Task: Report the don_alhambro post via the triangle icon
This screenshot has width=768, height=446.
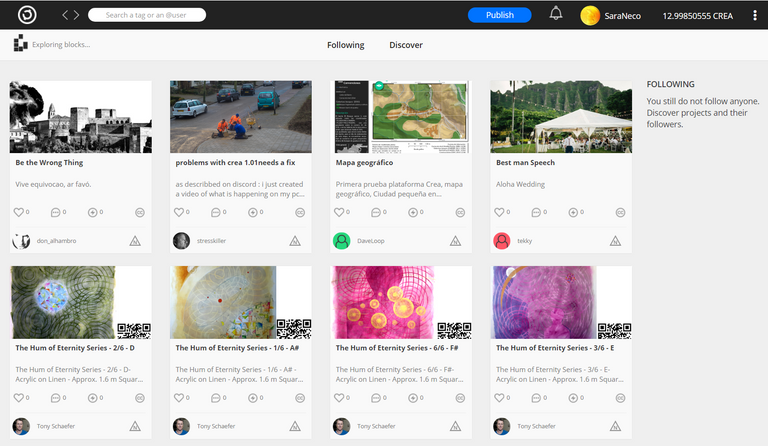Action: coord(135,241)
